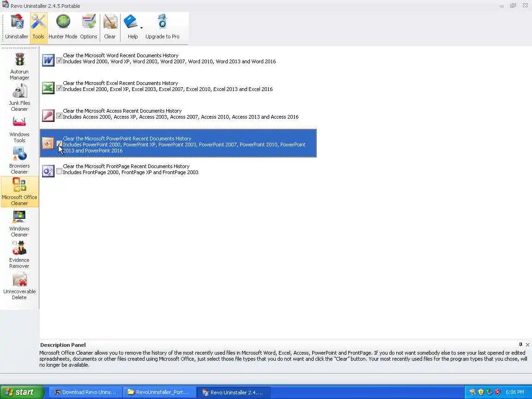Switch to RevoUninstaller_Port... folder taskbar button

[159, 392]
